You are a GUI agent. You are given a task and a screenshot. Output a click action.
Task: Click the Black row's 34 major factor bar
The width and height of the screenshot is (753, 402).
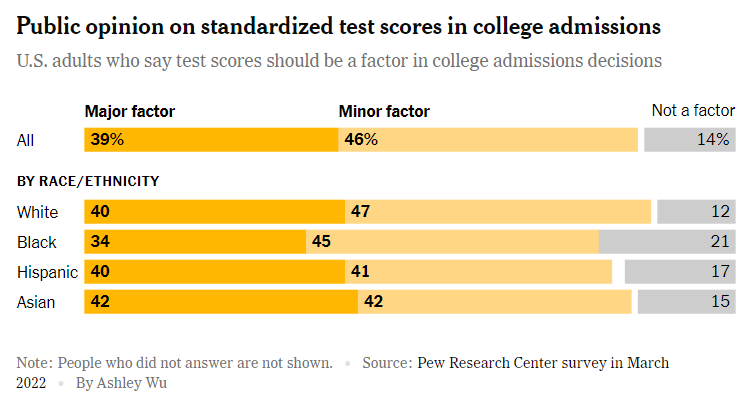click(x=195, y=242)
